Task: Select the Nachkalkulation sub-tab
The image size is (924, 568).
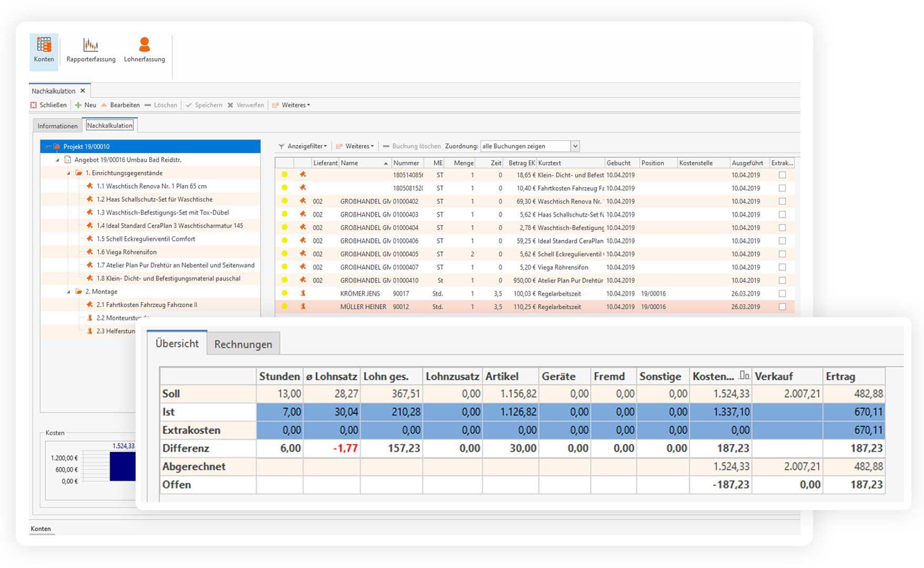Action: (x=110, y=125)
